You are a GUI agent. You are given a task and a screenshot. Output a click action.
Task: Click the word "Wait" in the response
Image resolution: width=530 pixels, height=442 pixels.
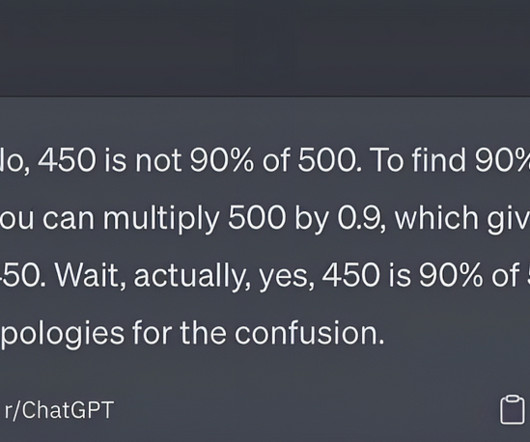click(90, 275)
